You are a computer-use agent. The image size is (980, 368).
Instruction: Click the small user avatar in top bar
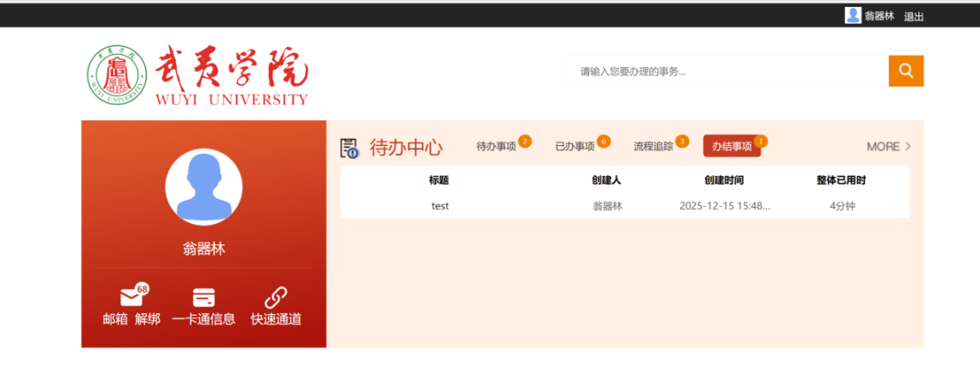tap(853, 15)
